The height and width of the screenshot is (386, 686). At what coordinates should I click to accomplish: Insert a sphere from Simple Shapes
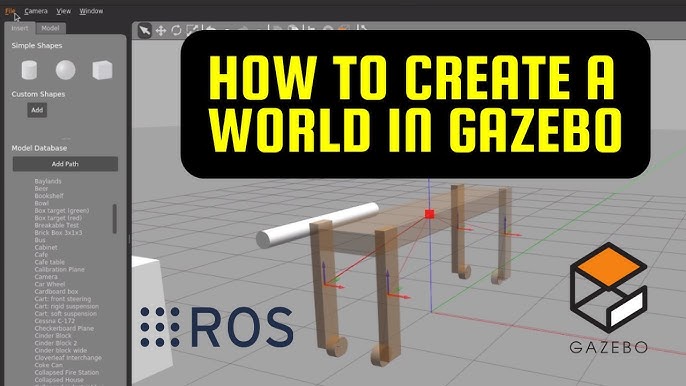pyautogui.click(x=66, y=70)
